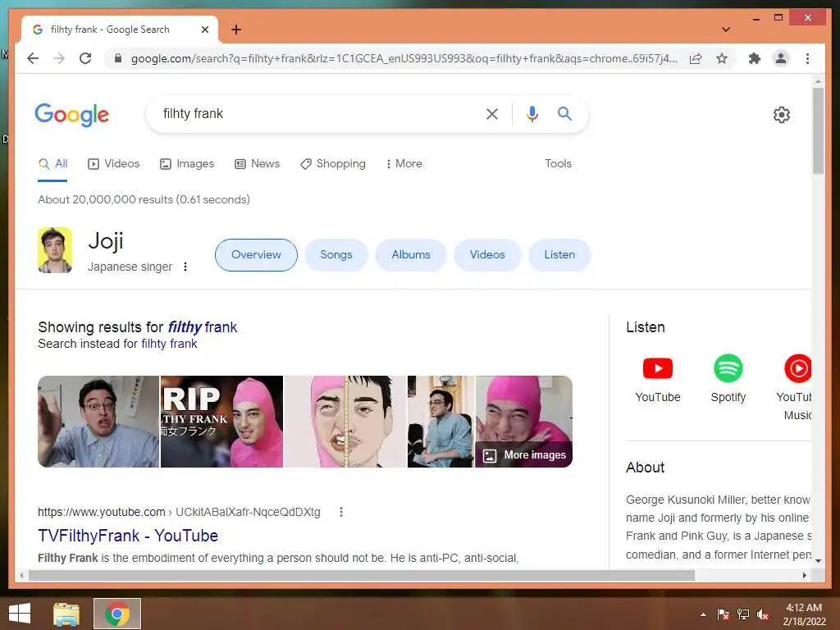This screenshot has height=630, width=840.
Task: Open File Explorer from the taskbar
Action: 66,614
